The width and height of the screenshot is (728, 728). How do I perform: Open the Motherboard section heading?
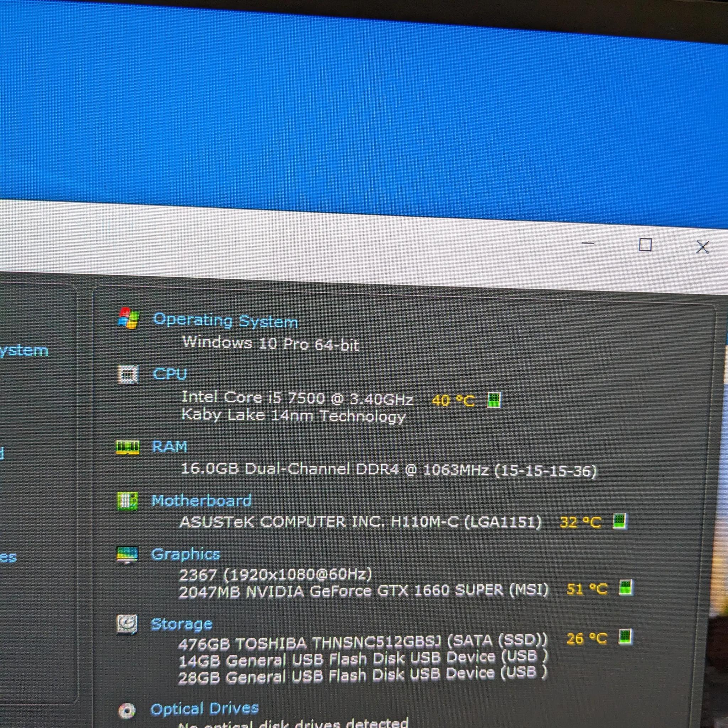point(201,501)
